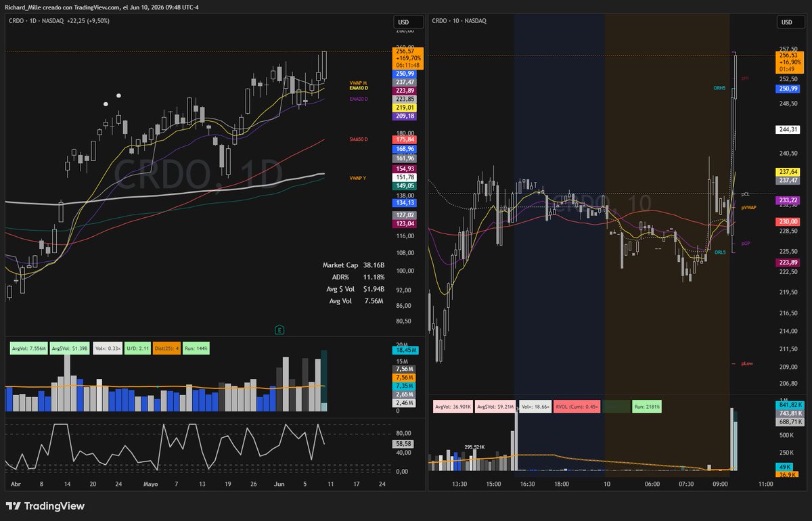Select the AvgVol: 36.901K label on intraday volume
The height and width of the screenshot is (521, 812).
tap(452, 407)
